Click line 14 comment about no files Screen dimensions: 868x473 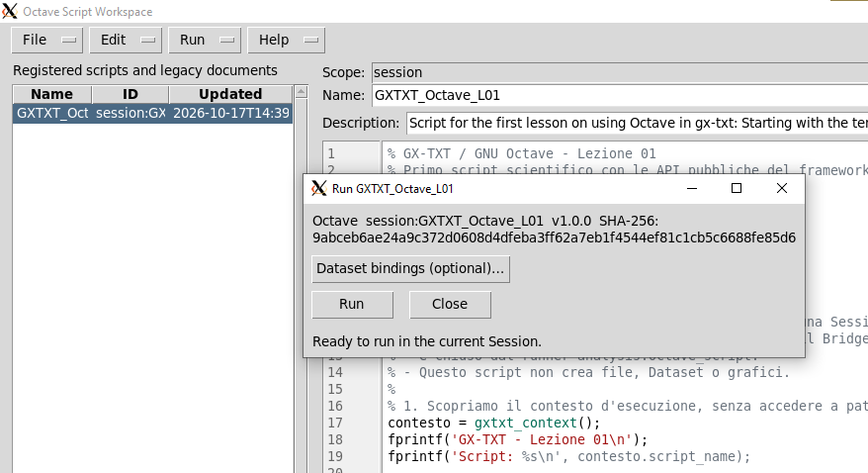pyautogui.click(x=588, y=372)
